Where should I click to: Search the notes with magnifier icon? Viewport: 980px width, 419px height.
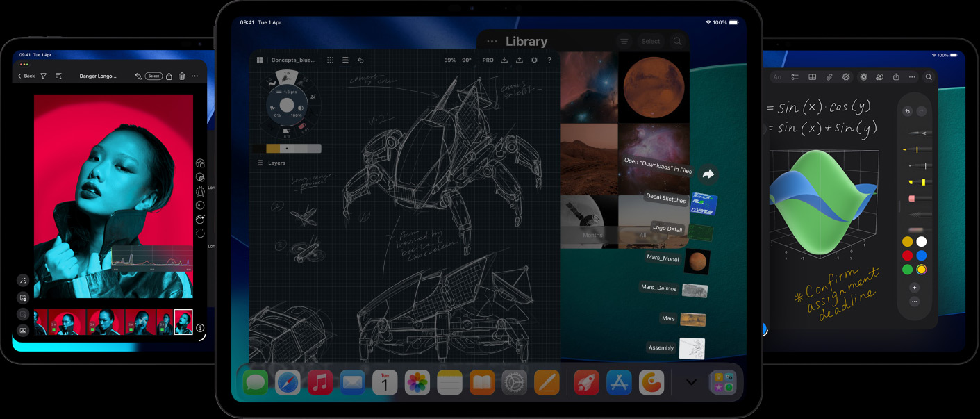[928, 77]
